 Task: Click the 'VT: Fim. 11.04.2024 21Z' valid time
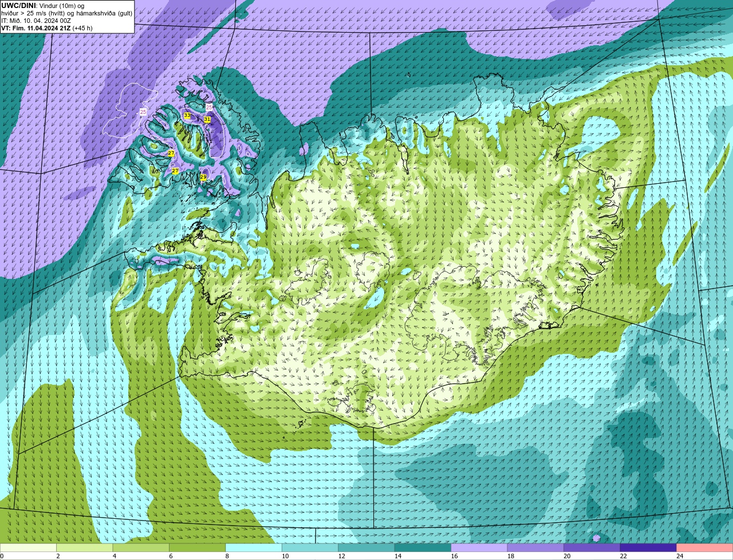pos(36,27)
